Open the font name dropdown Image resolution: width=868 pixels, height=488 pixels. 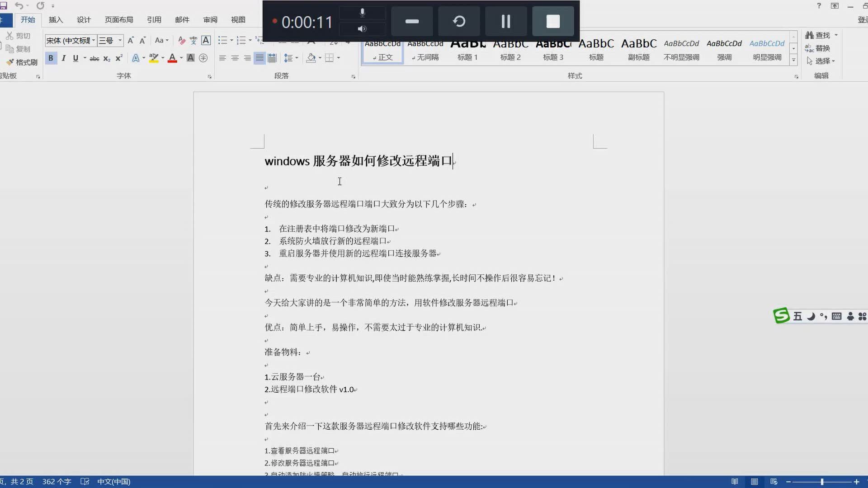(x=94, y=41)
